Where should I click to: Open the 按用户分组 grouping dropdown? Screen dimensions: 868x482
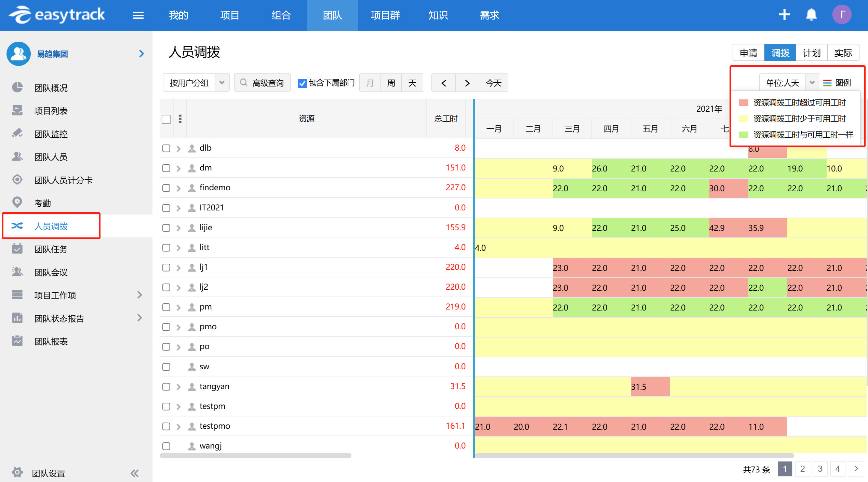[222, 83]
